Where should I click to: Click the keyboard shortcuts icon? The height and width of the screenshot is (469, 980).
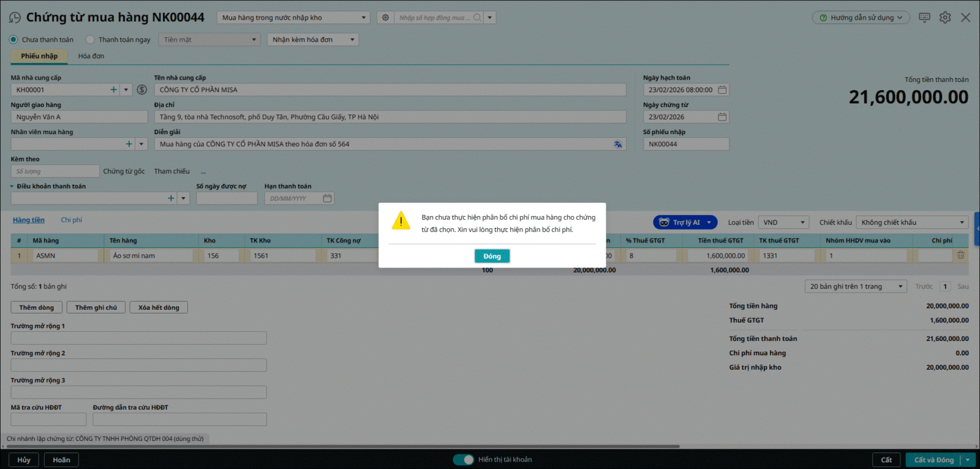tap(924, 18)
